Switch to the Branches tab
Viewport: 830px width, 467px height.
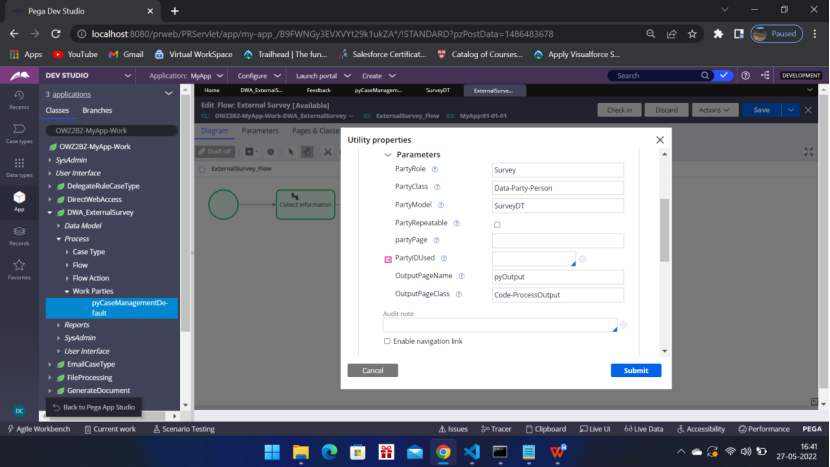click(97, 111)
